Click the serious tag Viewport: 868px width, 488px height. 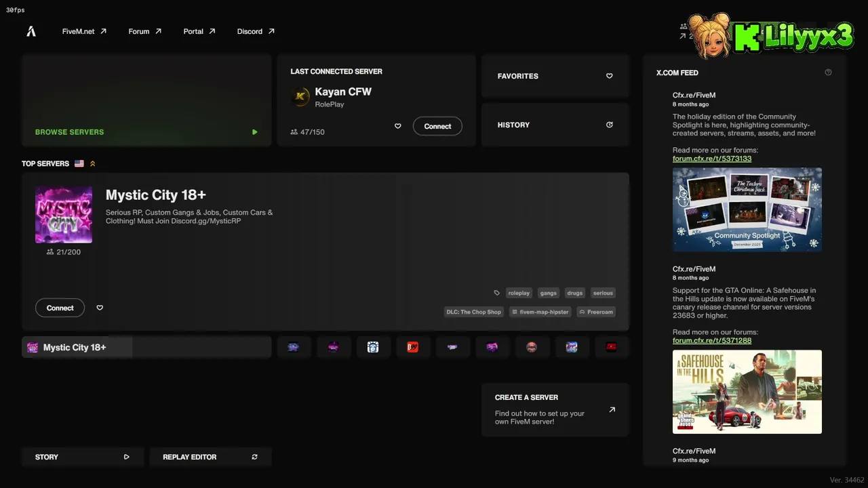[603, 293]
